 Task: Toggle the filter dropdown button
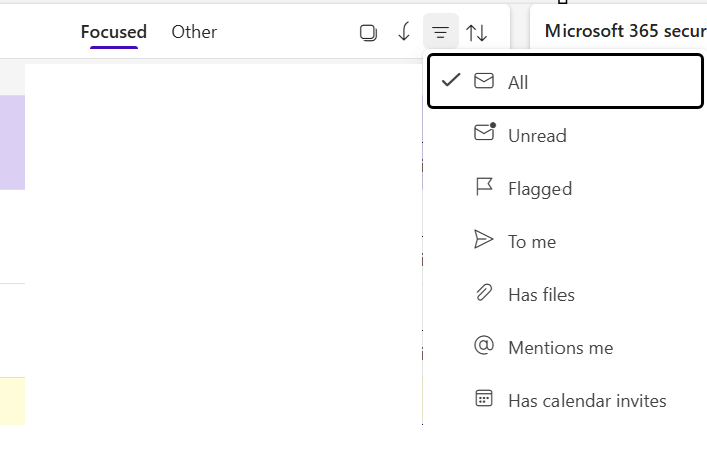[x=441, y=32]
